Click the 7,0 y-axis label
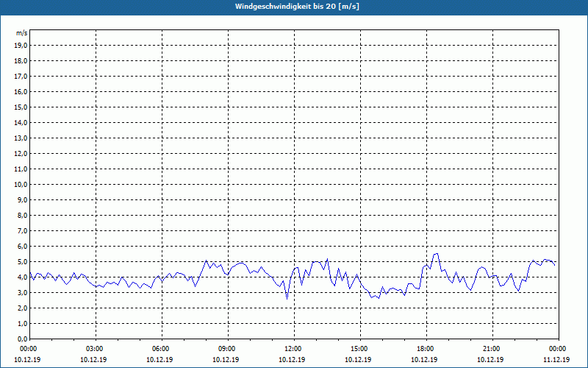The height and width of the screenshot is (368, 588). (22, 230)
